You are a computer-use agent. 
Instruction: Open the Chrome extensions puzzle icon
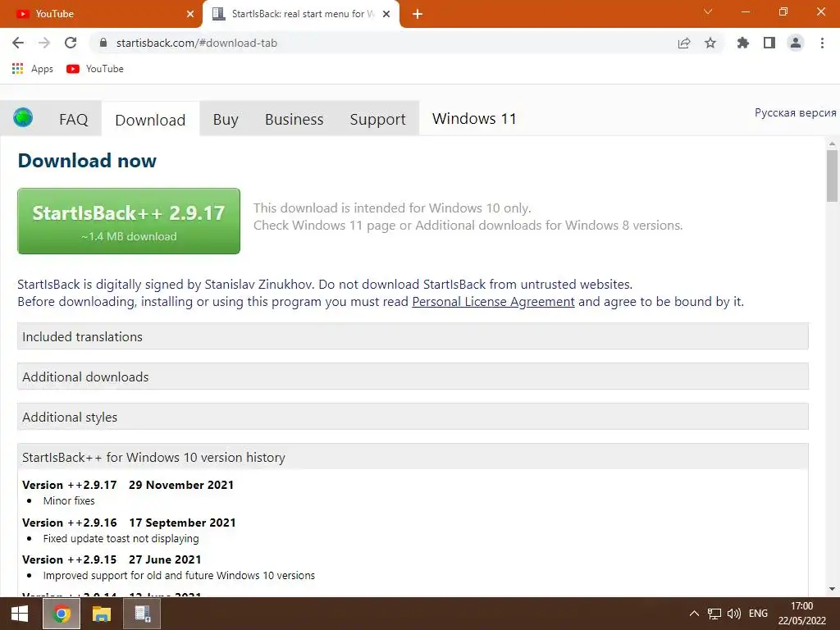pos(742,43)
